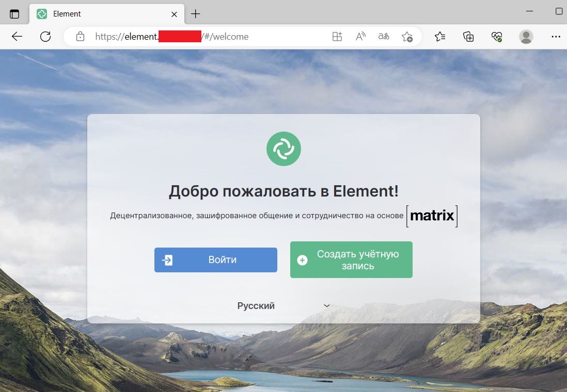Open app available icon in address bar
567x392 pixels.
click(x=337, y=37)
